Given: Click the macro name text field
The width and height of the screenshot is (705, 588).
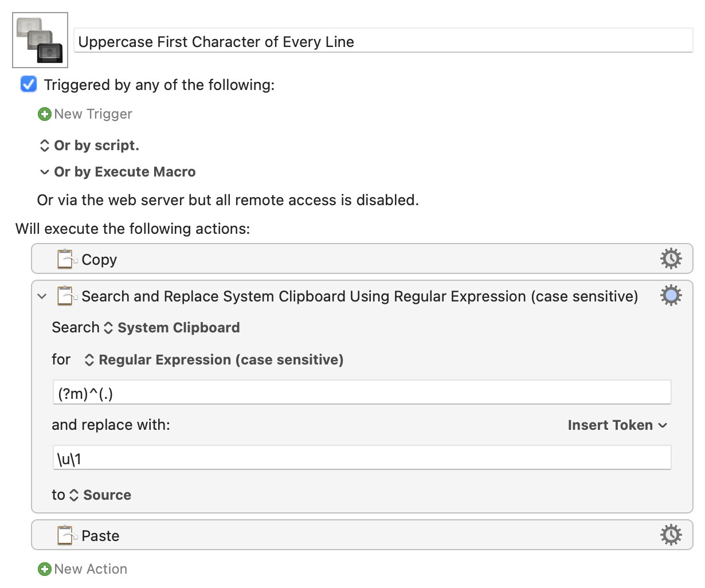Looking at the screenshot, I should coord(383,41).
